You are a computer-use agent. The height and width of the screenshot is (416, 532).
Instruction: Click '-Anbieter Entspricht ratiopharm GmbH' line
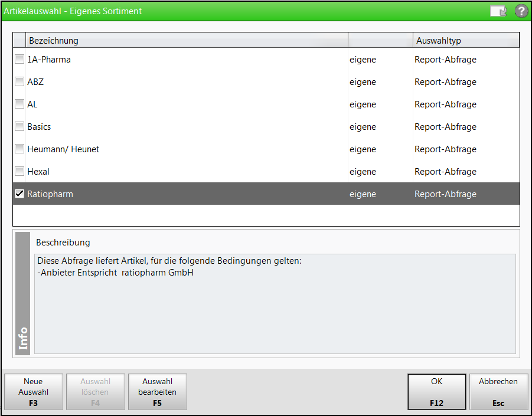click(115, 273)
